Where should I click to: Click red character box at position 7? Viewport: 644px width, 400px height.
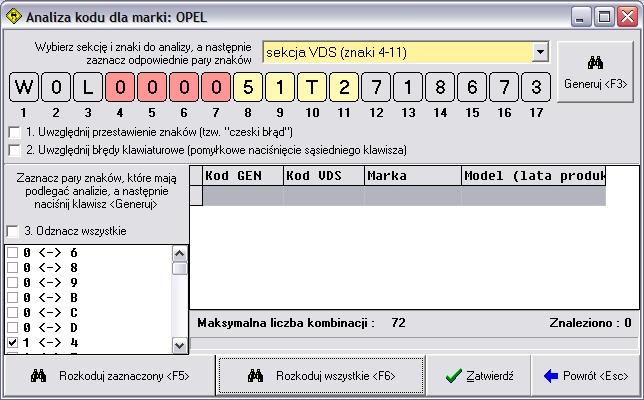[x=216, y=87]
